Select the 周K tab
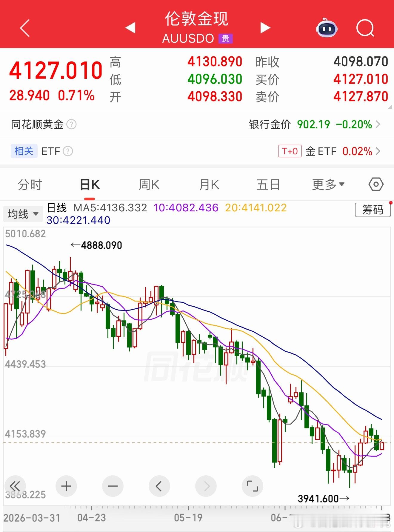This screenshot has height=532, width=394. click(x=149, y=184)
